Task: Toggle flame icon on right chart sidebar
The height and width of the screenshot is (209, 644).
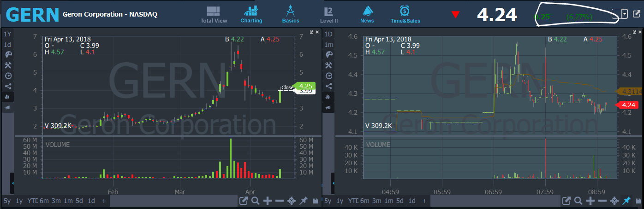Action: 329,97
